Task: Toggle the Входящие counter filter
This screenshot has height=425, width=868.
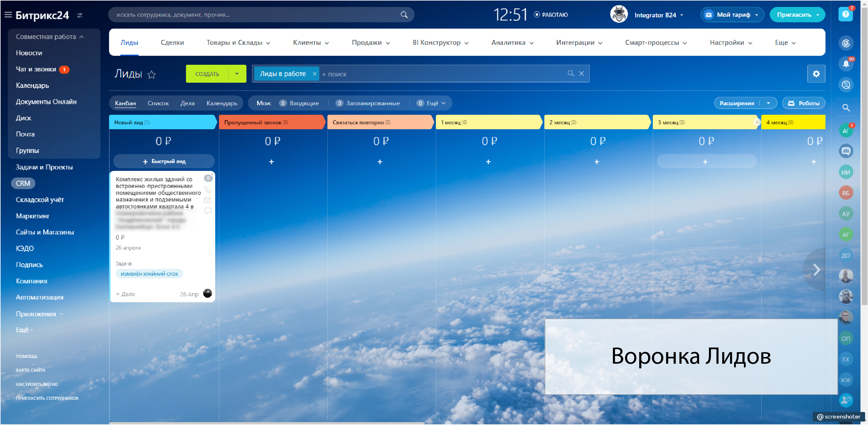Action: coord(299,103)
